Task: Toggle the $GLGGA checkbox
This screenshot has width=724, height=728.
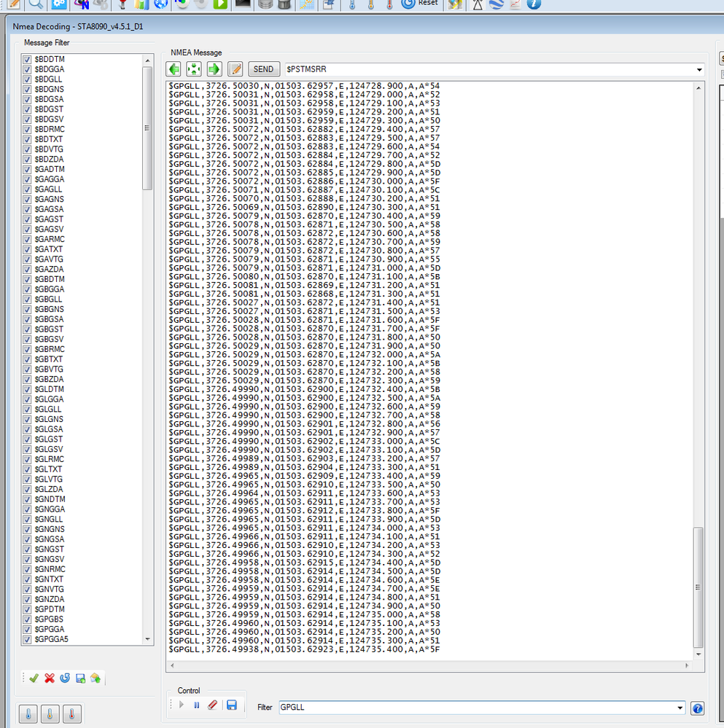Action: point(27,399)
